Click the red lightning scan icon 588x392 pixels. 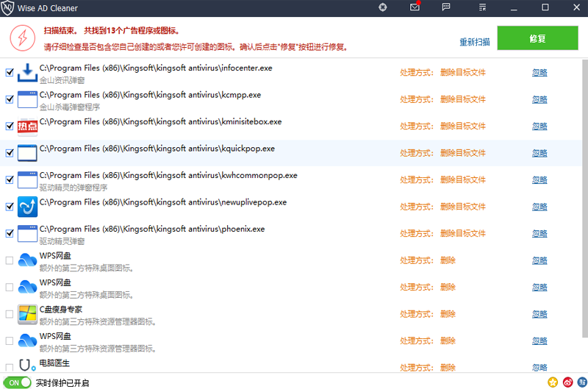23,38
